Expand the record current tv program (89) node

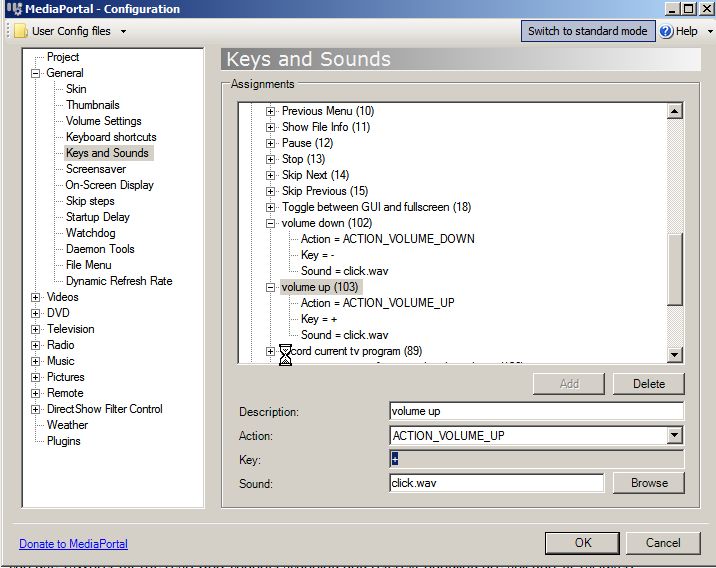click(270, 351)
